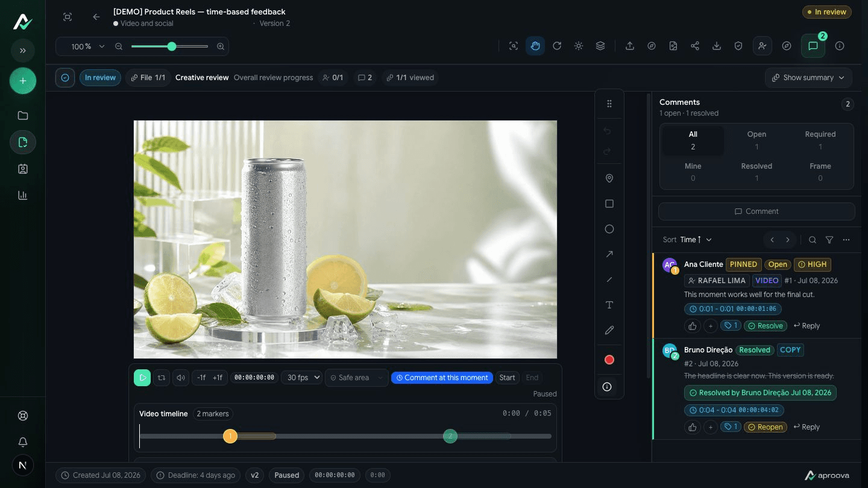Reply to Ana Cliente's comment
The height and width of the screenshot is (488, 868).
click(807, 326)
